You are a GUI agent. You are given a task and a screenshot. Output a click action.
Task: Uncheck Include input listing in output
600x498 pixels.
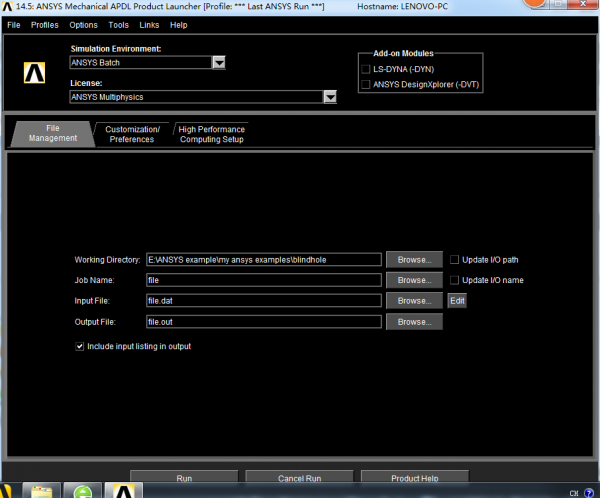[x=80, y=346]
